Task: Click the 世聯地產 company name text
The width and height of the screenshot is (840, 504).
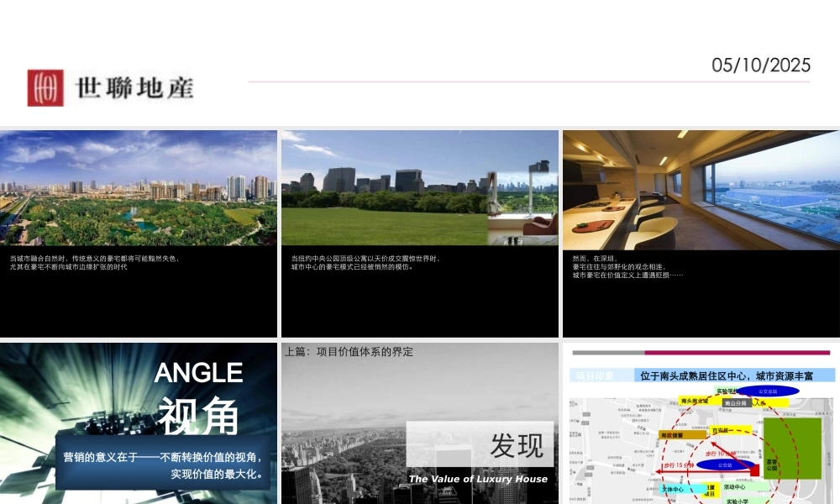Action: coord(134,88)
